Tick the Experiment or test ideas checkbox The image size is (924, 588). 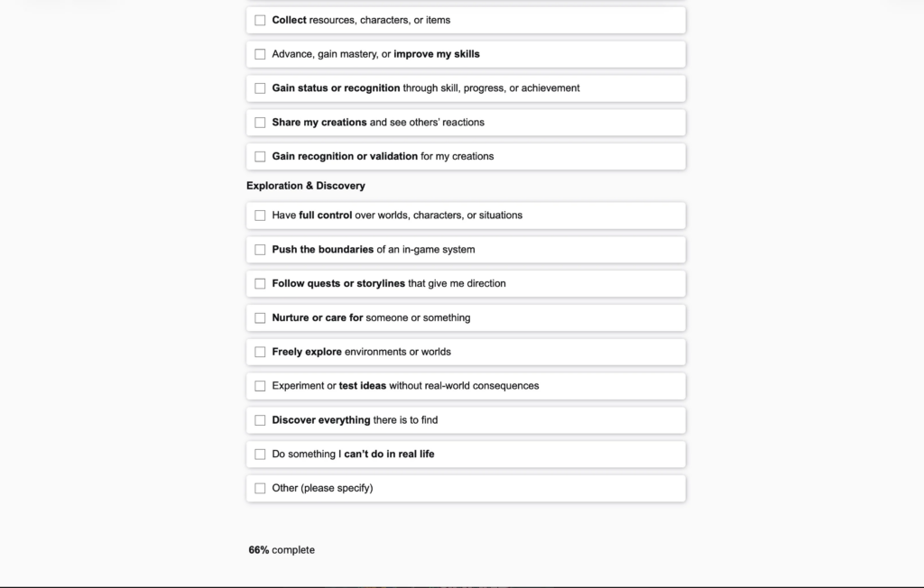260,386
